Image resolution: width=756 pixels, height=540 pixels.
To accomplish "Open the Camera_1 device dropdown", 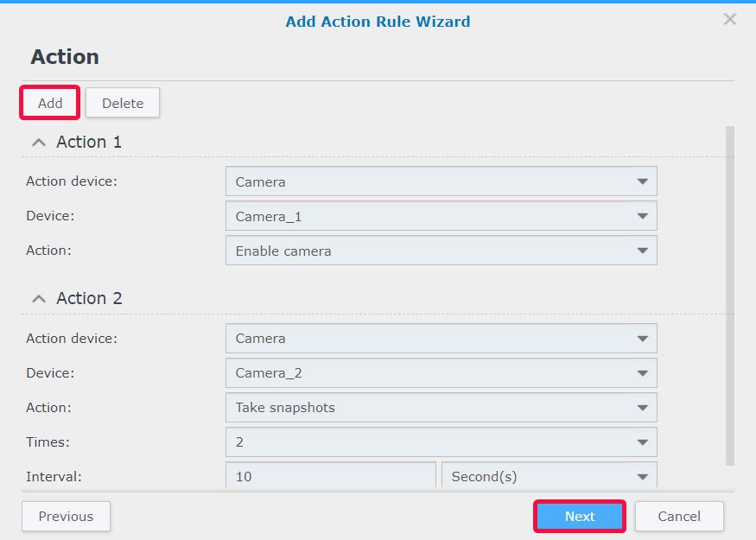I will click(x=442, y=216).
